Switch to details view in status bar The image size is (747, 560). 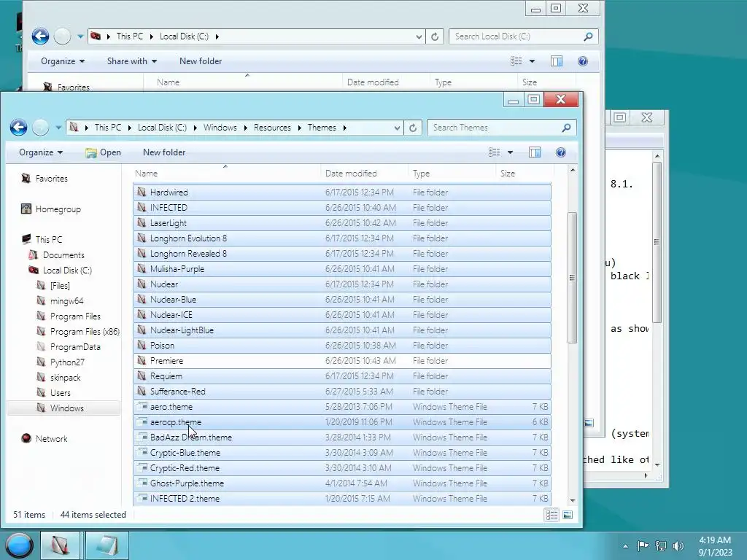[551, 515]
